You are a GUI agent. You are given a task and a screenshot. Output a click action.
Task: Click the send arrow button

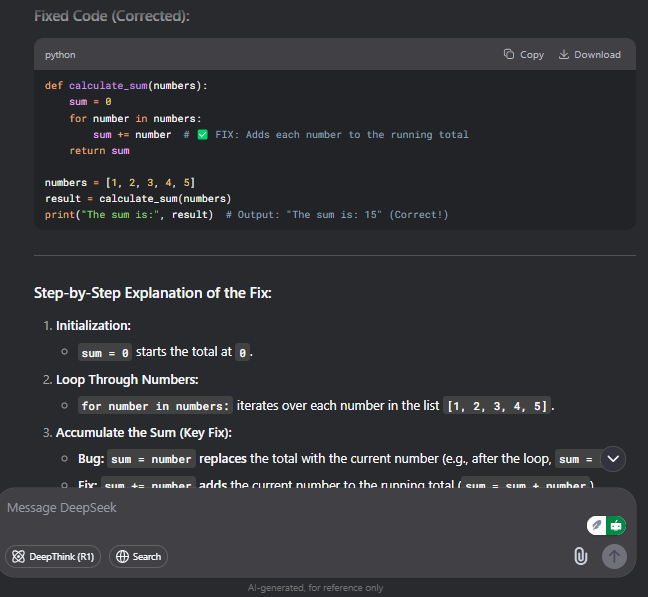coord(614,556)
